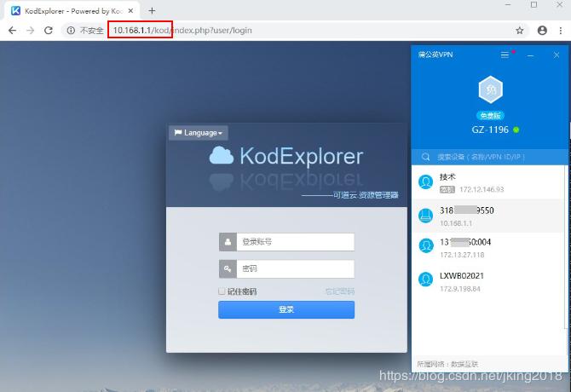Image resolution: width=571 pixels, height=392 pixels.
Task: Close the KodExplorer browser tab
Action: 130,11
